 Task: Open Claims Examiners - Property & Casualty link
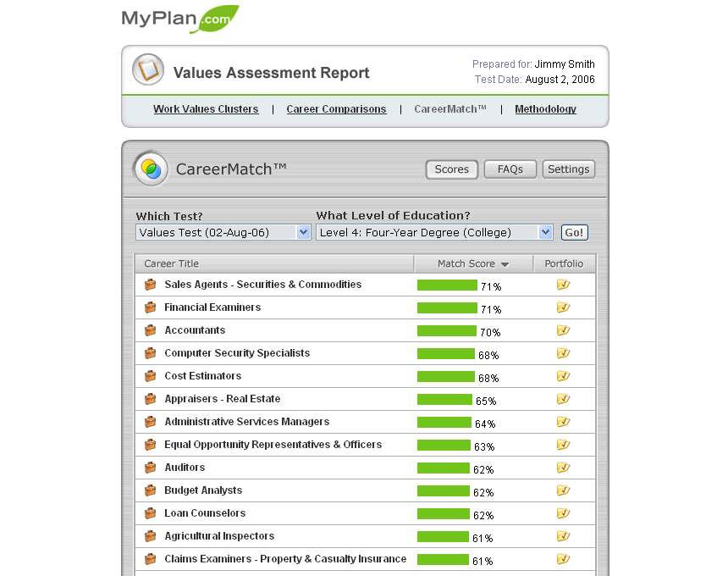(285, 559)
